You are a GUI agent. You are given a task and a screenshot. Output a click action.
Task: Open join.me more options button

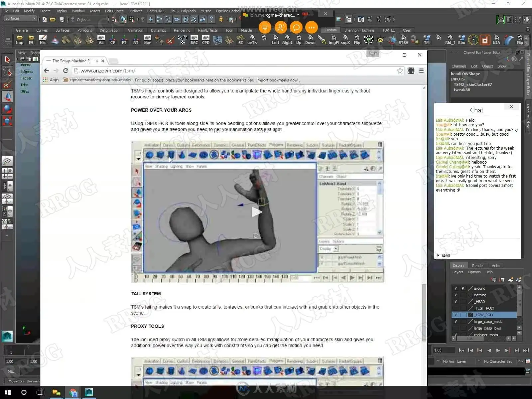312,27
